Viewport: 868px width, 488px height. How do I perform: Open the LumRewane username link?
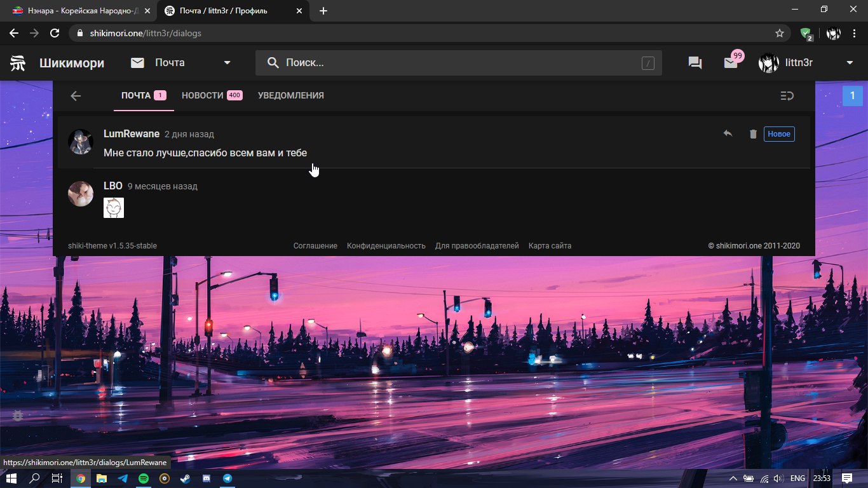132,133
